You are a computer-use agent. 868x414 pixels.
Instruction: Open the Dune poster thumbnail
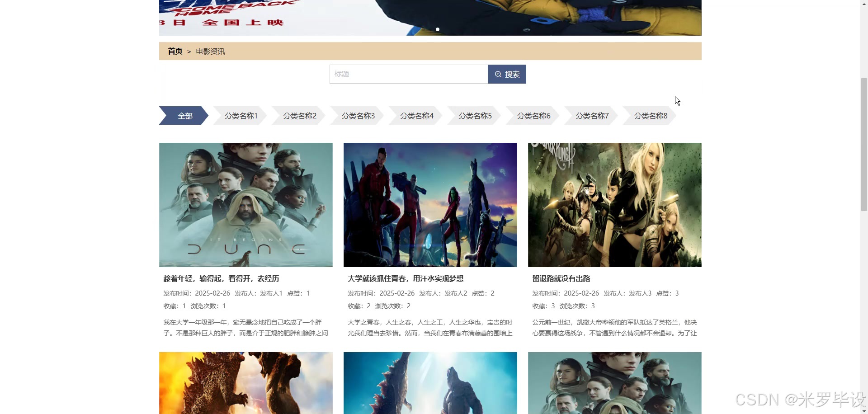[x=246, y=205]
